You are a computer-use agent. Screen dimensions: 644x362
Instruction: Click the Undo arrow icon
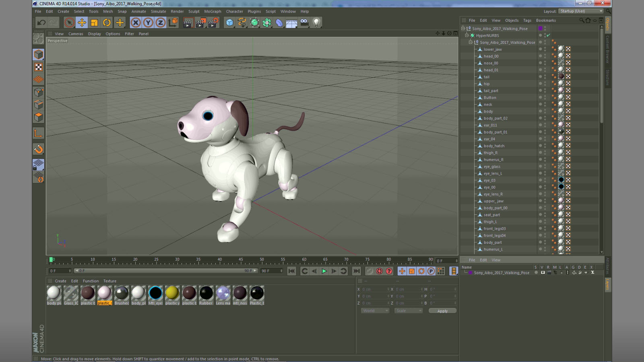(x=41, y=23)
